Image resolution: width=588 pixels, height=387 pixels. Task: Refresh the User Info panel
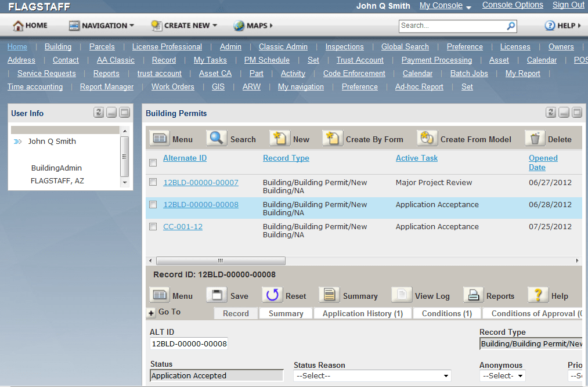99,113
